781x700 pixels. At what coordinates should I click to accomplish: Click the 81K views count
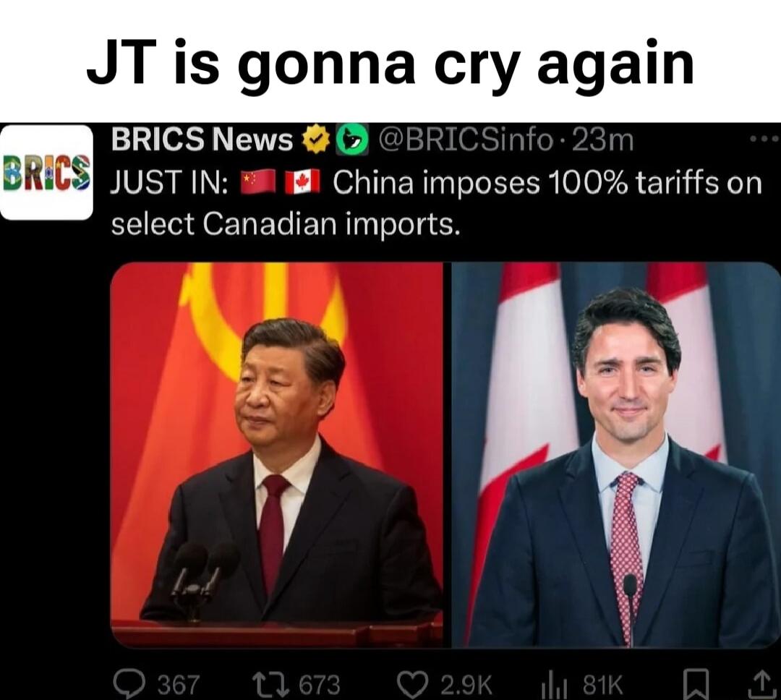pos(602,685)
